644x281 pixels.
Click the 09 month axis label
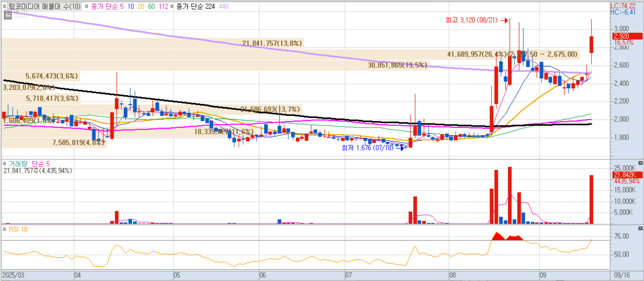[543, 275]
